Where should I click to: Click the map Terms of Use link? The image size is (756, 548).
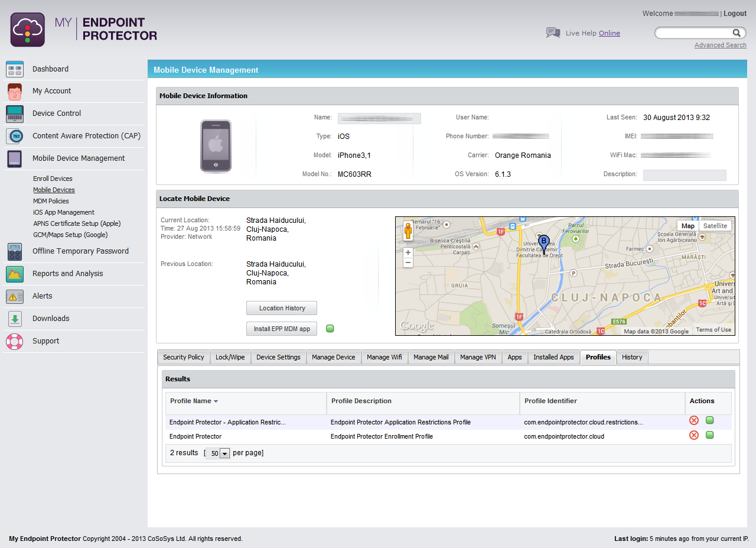coord(713,330)
